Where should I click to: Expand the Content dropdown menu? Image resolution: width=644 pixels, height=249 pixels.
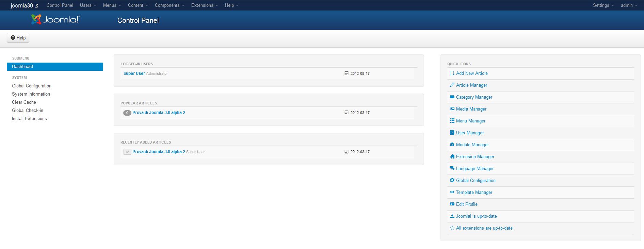[138, 5]
